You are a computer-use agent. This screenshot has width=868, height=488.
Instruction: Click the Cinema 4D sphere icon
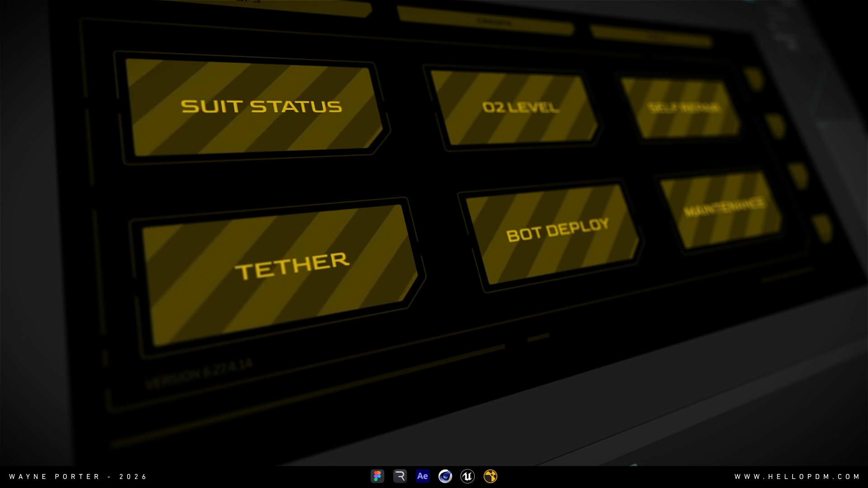click(x=445, y=476)
